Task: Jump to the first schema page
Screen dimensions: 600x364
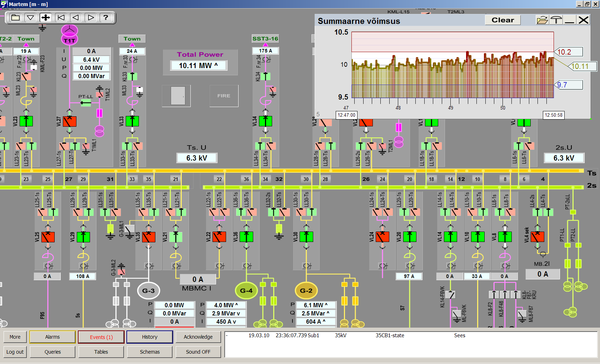Action: (61, 17)
